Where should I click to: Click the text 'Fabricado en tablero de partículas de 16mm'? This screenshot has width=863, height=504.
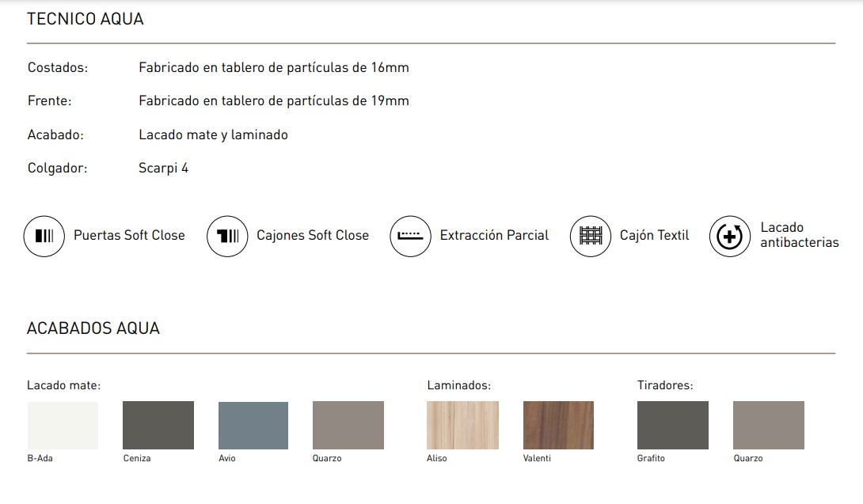tap(274, 68)
